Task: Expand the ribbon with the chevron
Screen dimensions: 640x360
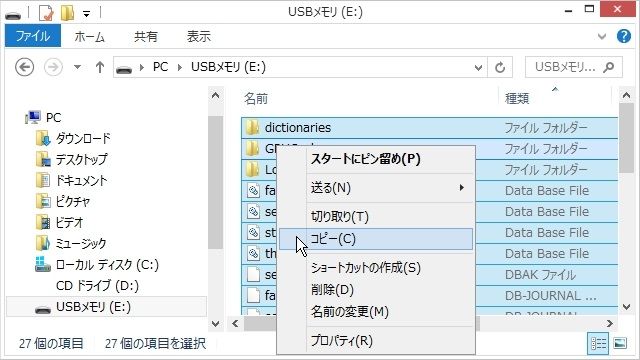Action: (x=602, y=37)
